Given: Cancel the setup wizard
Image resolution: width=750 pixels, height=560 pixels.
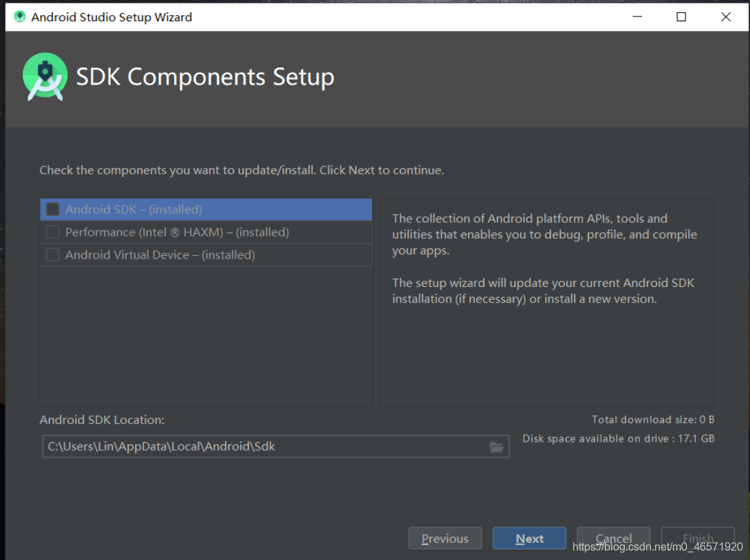Looking at the screenshot, I should [613, 539].
